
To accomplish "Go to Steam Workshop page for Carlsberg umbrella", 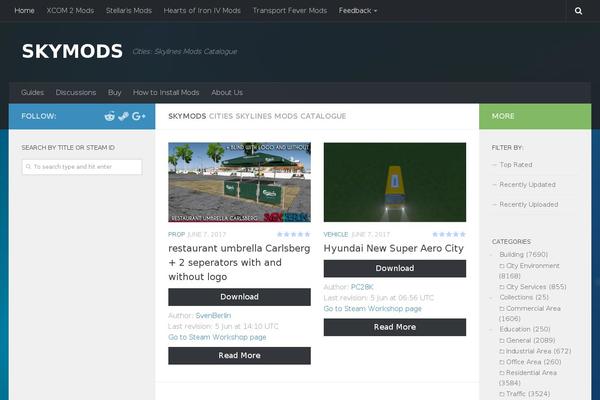I will pyautogui.click(x=217, y=337).
